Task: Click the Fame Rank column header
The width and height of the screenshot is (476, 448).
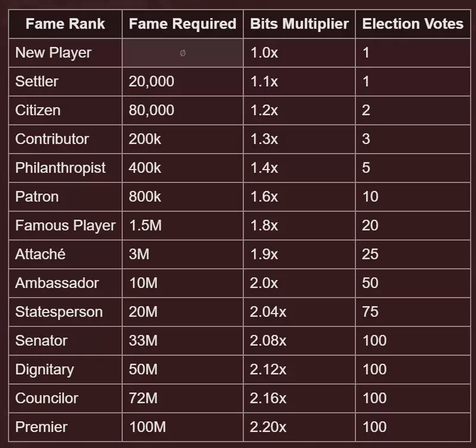Action: click(x=65, y=24)
